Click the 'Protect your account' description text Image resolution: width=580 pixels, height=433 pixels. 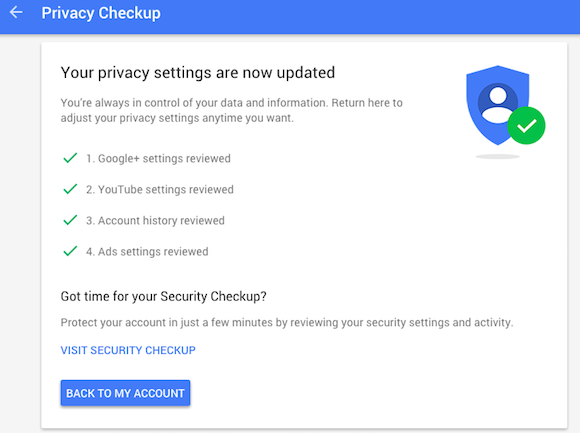coord(287,322)
